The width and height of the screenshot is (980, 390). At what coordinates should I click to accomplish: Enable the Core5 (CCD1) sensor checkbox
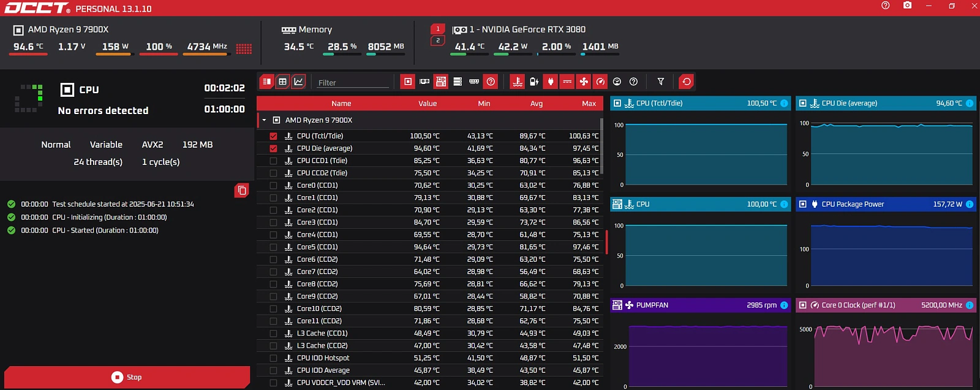pos(273,247)
